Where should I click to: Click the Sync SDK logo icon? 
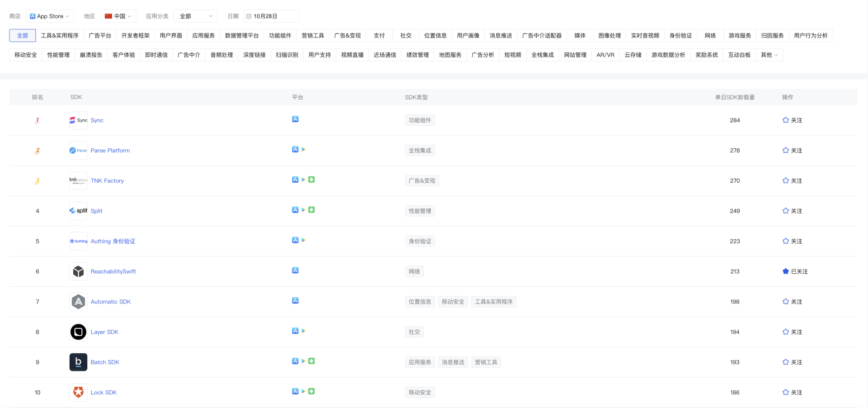pos(78,120)
